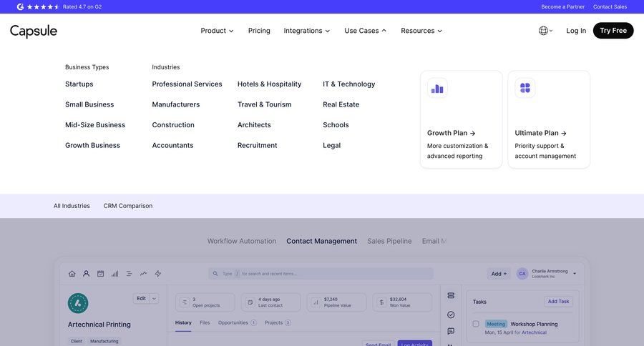This screenshot has height=346, width=644.
Task: Open the globe language selector
Action: pyautogui.click(x=545, y=31)
